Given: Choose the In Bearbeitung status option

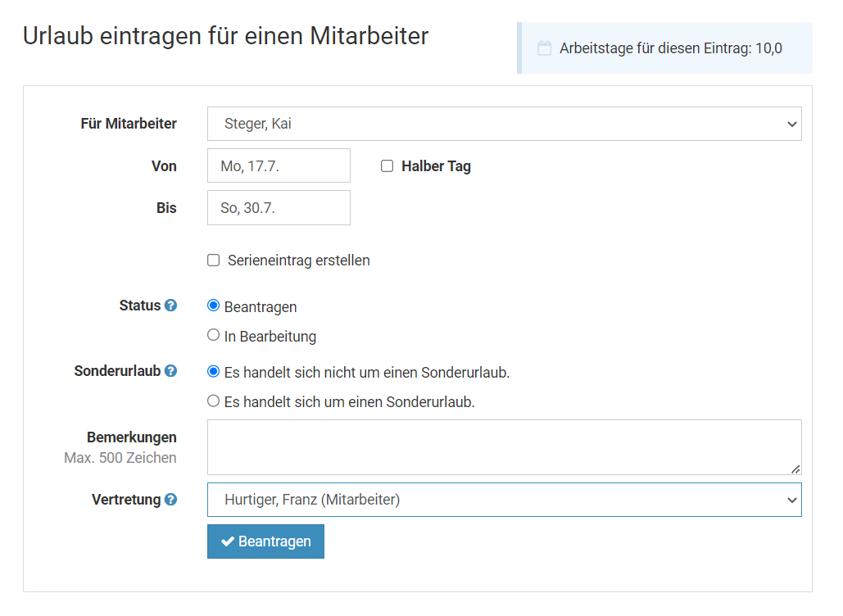Looking at the screenshot, I should click(214, 335).
